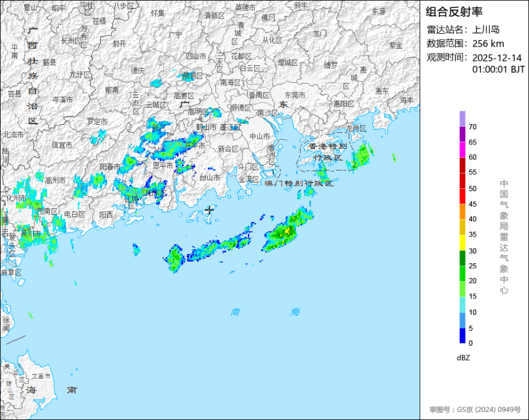Click the 龙岗区 label on the map
The image size is (529, 420).
(356, 129)
